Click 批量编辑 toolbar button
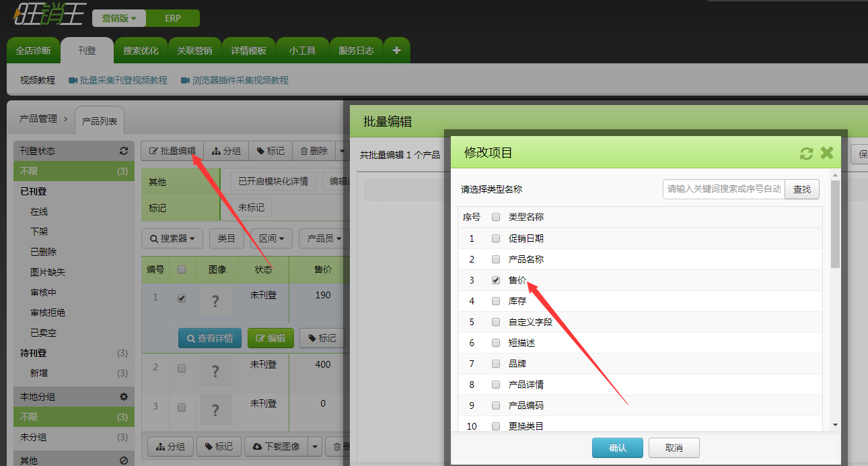The image size is (868, 466). (x=172, y=152)
